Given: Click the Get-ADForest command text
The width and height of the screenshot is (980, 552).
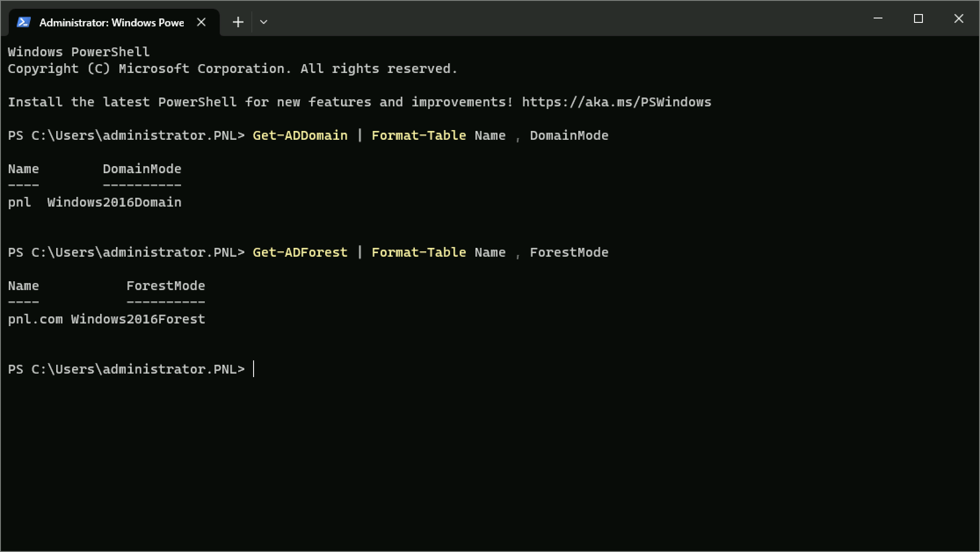Looking at the screenshot, I should click(x=300, y=252).
